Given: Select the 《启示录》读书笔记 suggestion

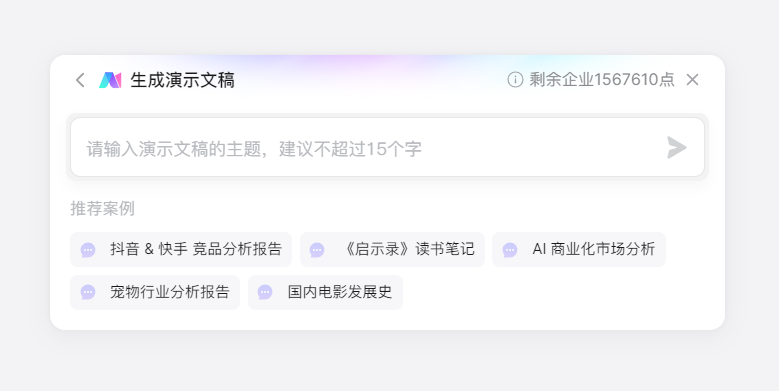Looking at the screenshot, I should tap(392, 249).
